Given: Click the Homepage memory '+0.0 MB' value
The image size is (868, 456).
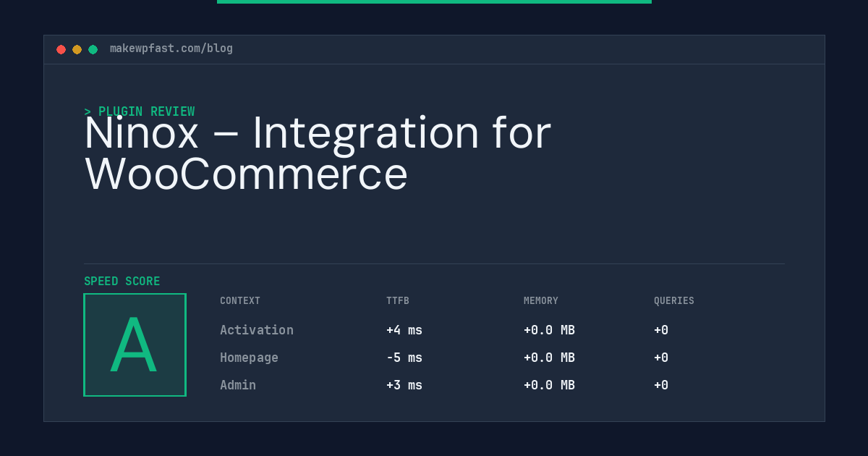Looking at the screenshot, I should (x=549, y=358).
